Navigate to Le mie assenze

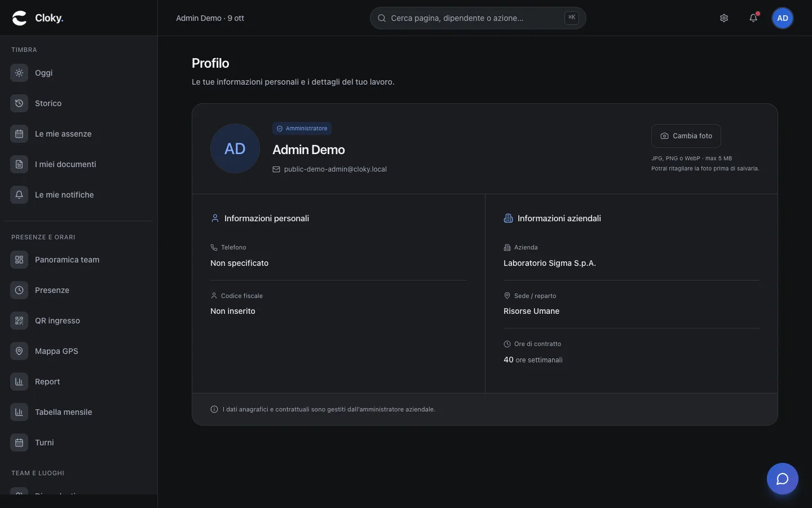(x=78, y=134)
